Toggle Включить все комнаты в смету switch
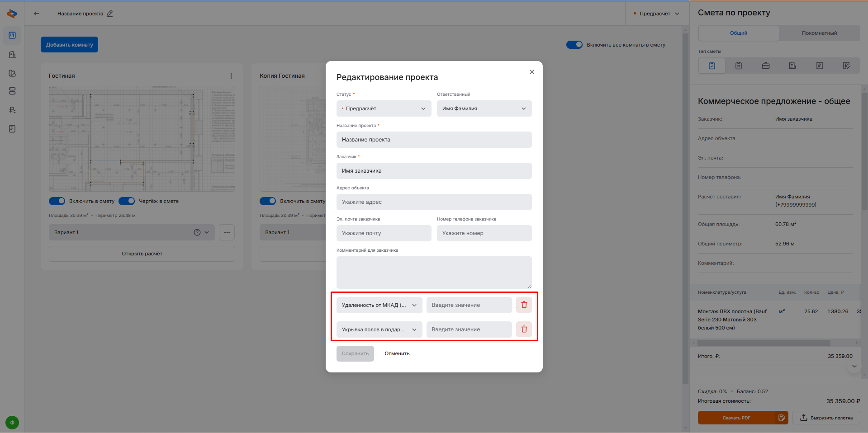868x433 pixels. pyautogui.click(x=574, y=45)
